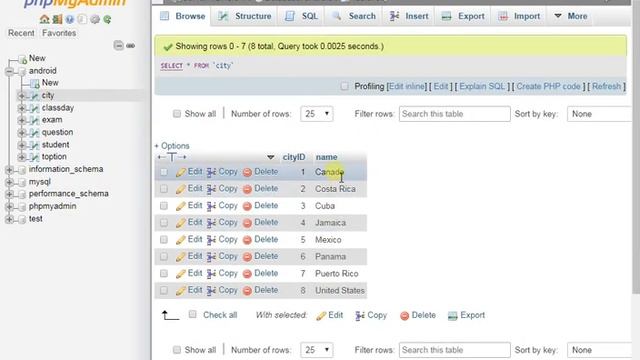Click red Delete icon for United States row
This screenshot has width=640, height=360.
click(x=247, y=291)
